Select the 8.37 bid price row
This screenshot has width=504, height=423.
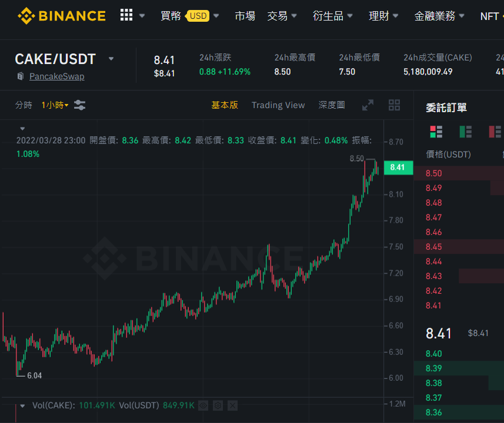(x=459, y=398)
